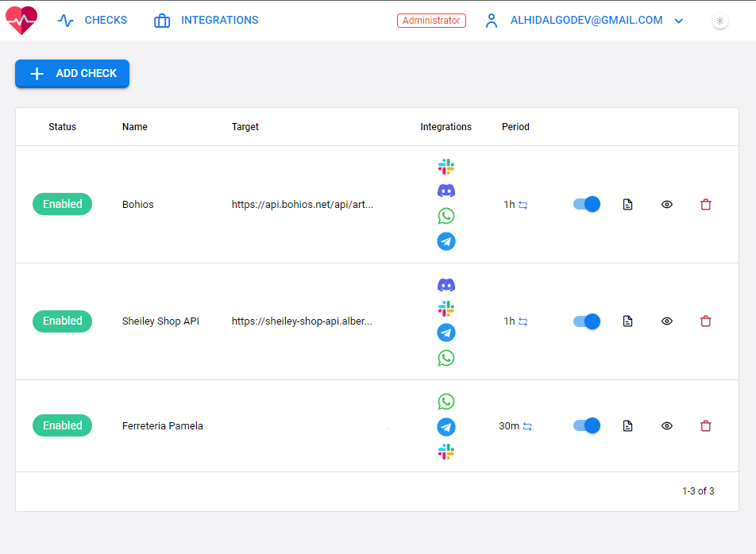The image size is (756, 554).
Task: Click the 1h period value for Sheiley Shop API
Action: coord(509,321)
